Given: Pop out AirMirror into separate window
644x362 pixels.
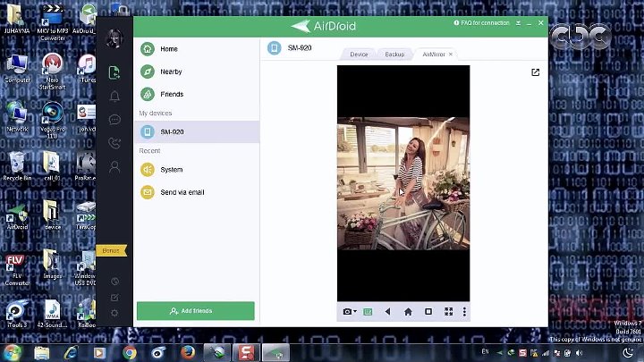Looking at the screenshot, I should (535, 72).
